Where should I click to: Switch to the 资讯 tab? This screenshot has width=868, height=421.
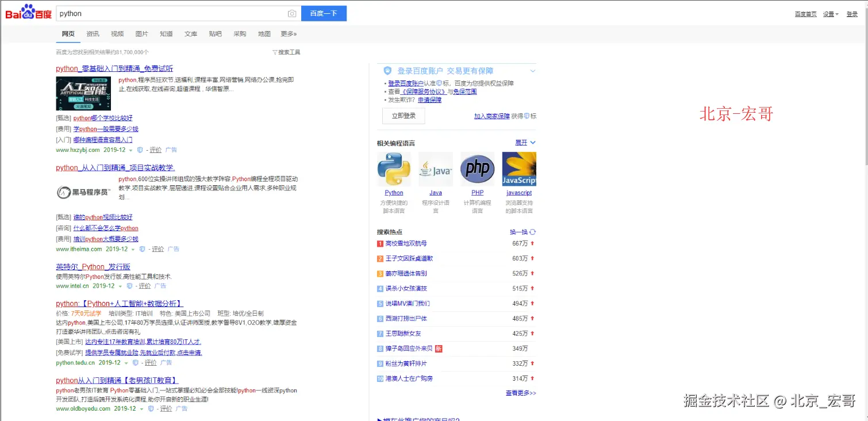click(93, 34)
